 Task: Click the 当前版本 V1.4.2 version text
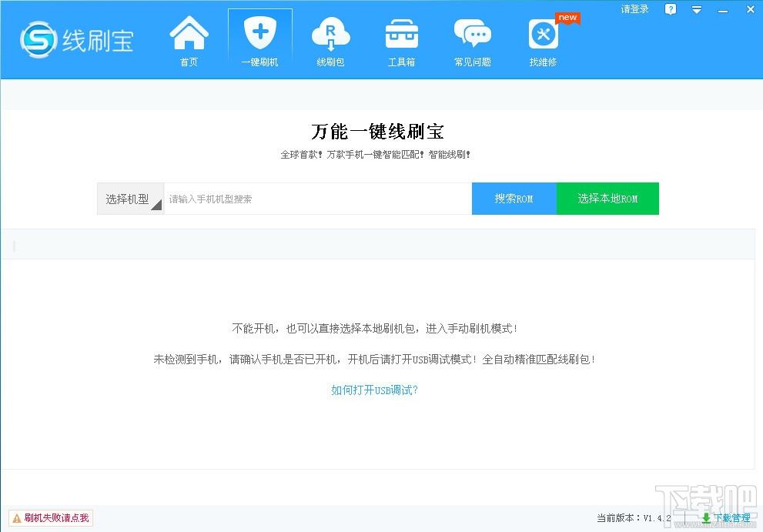634,518
